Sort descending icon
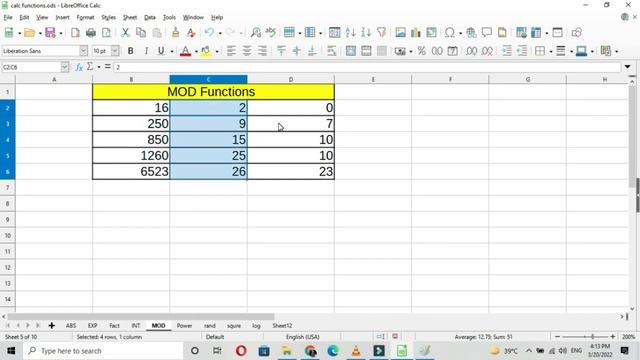640x360 pixels. tap(366, 33)
